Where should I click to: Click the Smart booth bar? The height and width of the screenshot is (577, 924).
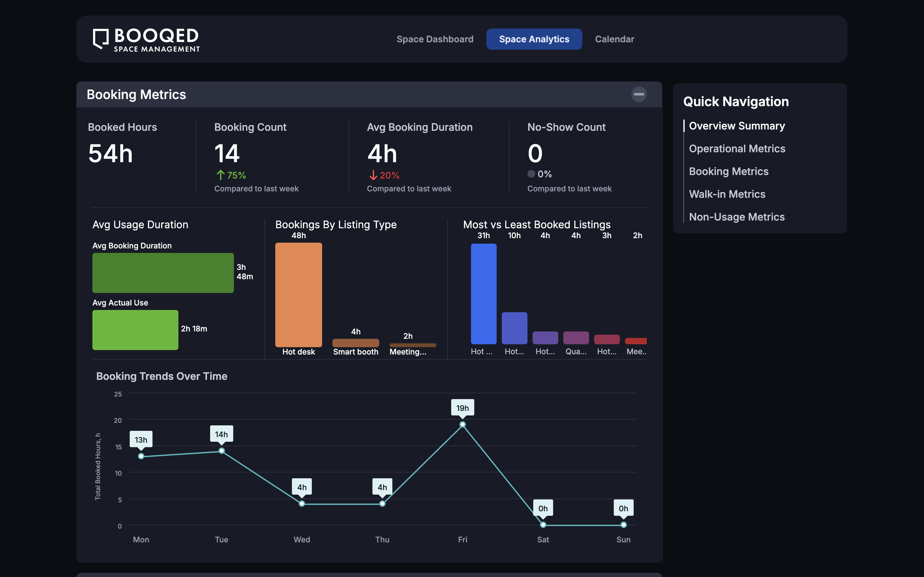click(x=355, y=342)
